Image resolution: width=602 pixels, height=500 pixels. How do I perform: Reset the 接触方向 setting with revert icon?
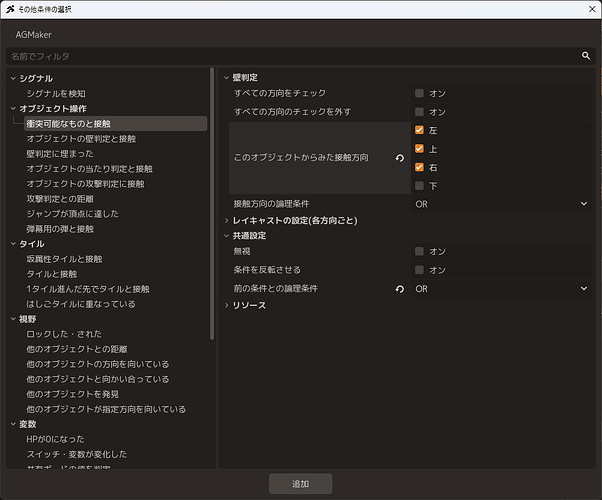(x=400, y=158)
